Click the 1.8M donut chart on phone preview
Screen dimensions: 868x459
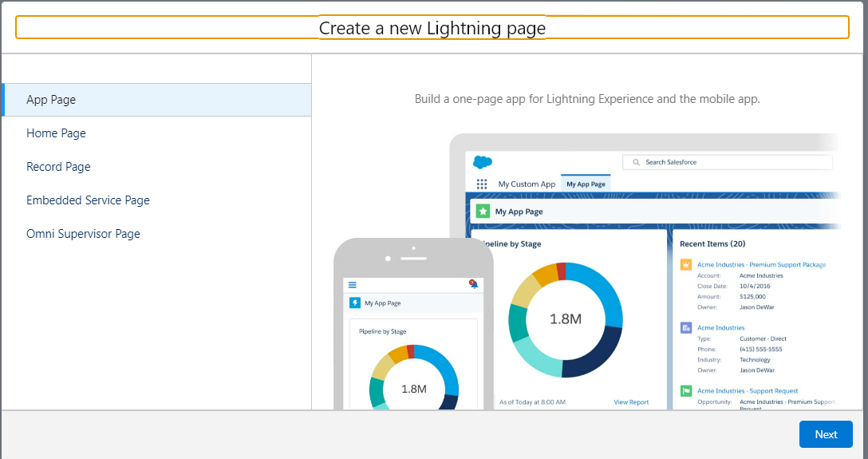413,377
